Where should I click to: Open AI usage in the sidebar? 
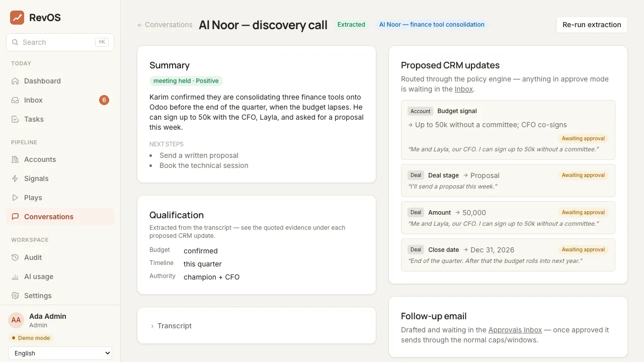click(x=60, y=277)
